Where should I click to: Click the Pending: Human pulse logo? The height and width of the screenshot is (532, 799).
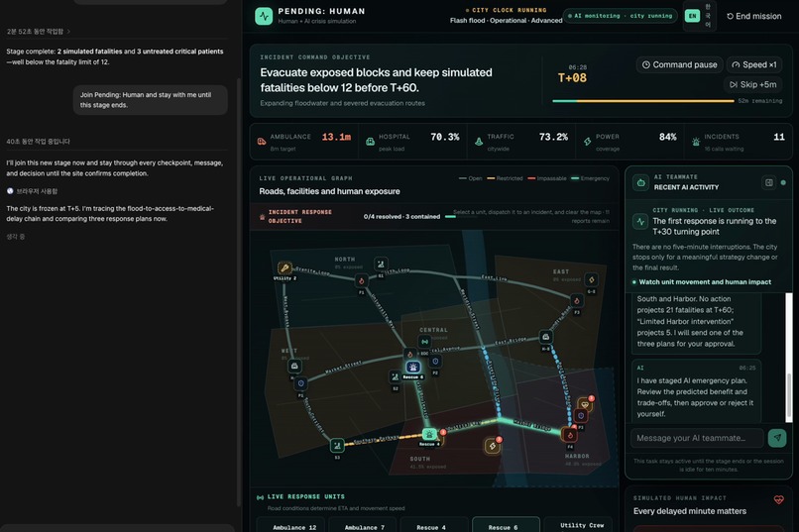point(264,16)
